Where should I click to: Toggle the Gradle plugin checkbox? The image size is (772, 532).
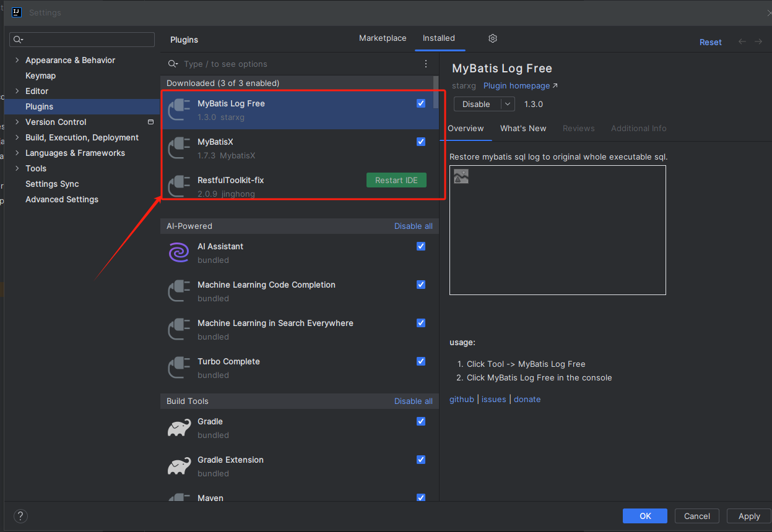point(421,421)
